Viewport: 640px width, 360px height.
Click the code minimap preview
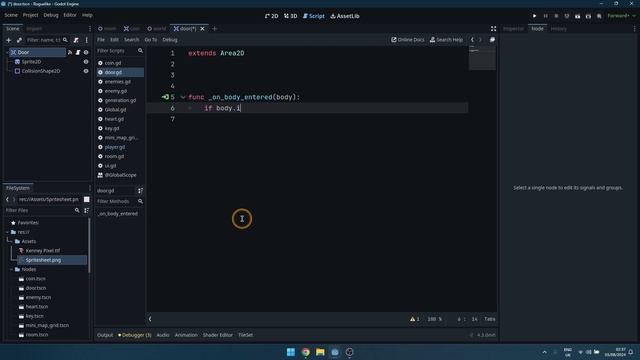pos(482,58)
